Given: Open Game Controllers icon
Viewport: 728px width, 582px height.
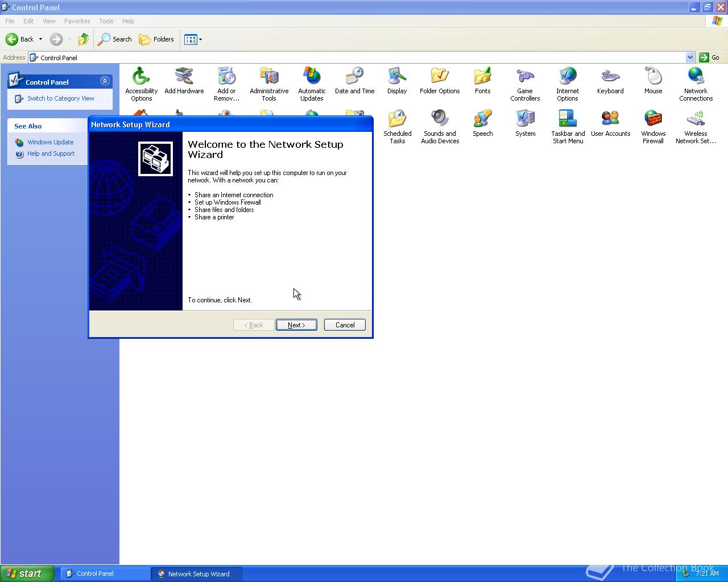Looking at the screenshot, I should 525,84.
